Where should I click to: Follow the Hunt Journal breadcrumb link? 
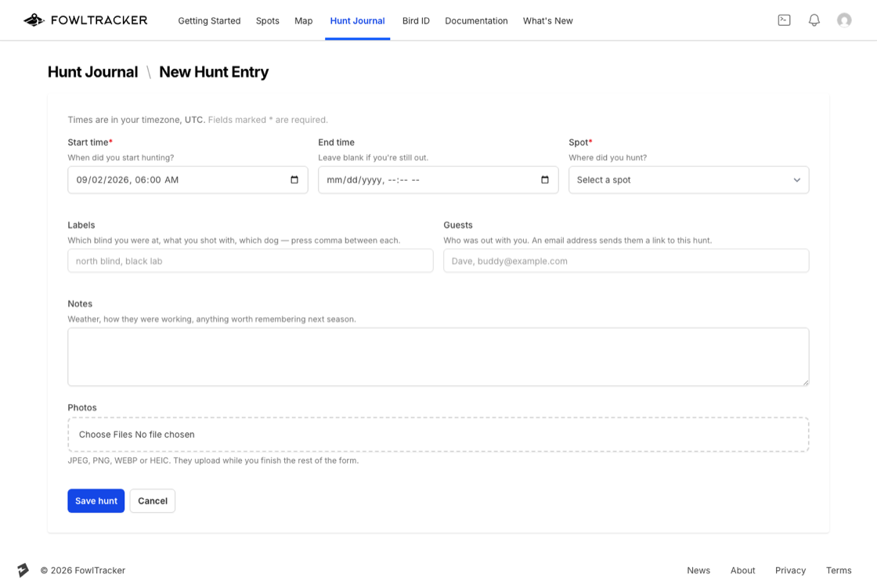(93, 71)
